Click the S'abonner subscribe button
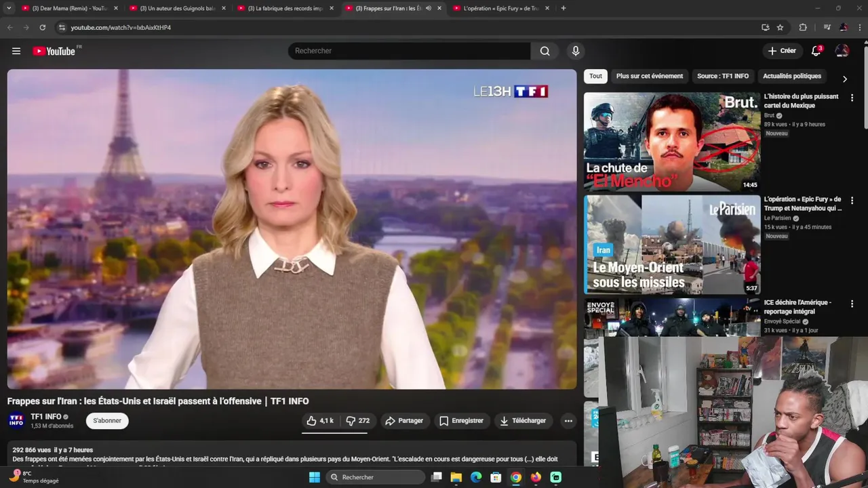This screenshot has width=868, height=488. [107, 421]
